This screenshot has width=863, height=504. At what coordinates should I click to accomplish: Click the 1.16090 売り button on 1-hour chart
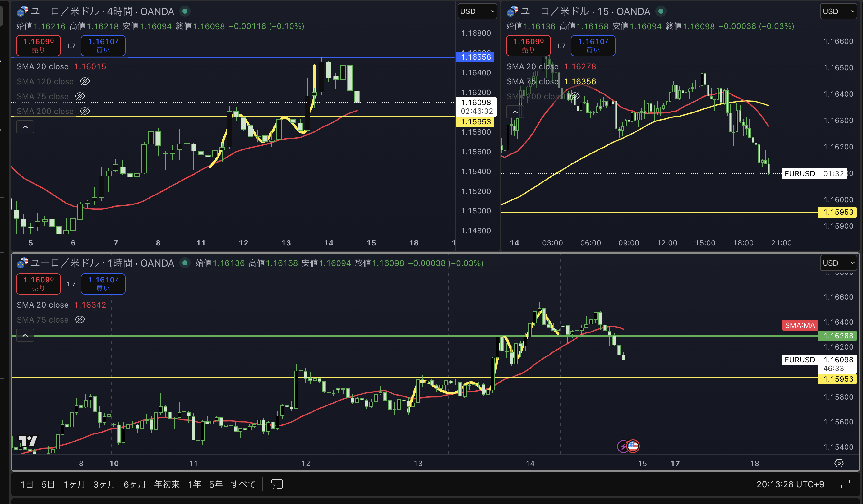(x=38, y=283)
